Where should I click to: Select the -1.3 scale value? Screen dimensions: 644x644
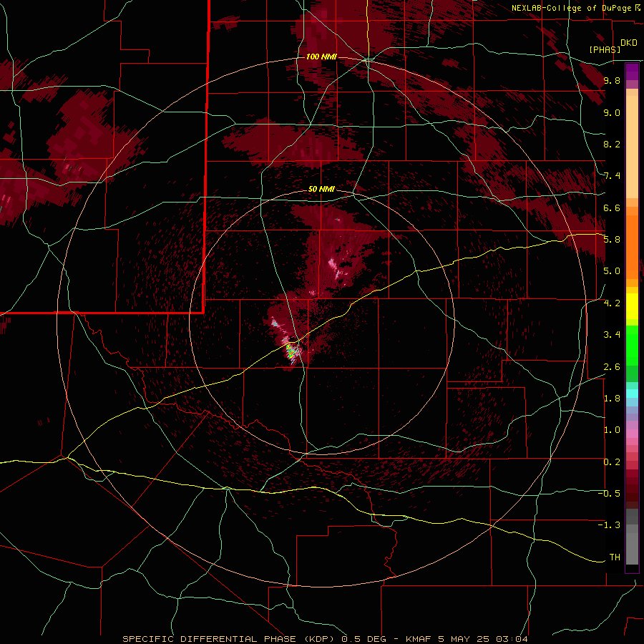[610, 525]
